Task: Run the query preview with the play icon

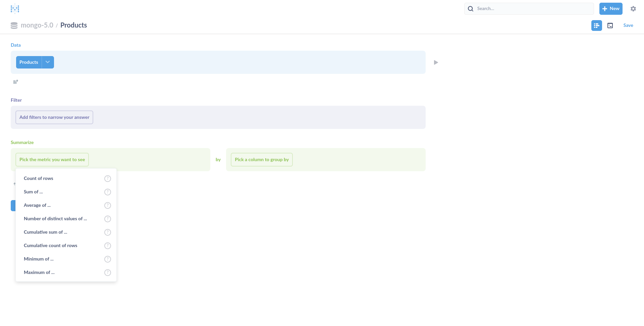Action: [x=435, y=62]
